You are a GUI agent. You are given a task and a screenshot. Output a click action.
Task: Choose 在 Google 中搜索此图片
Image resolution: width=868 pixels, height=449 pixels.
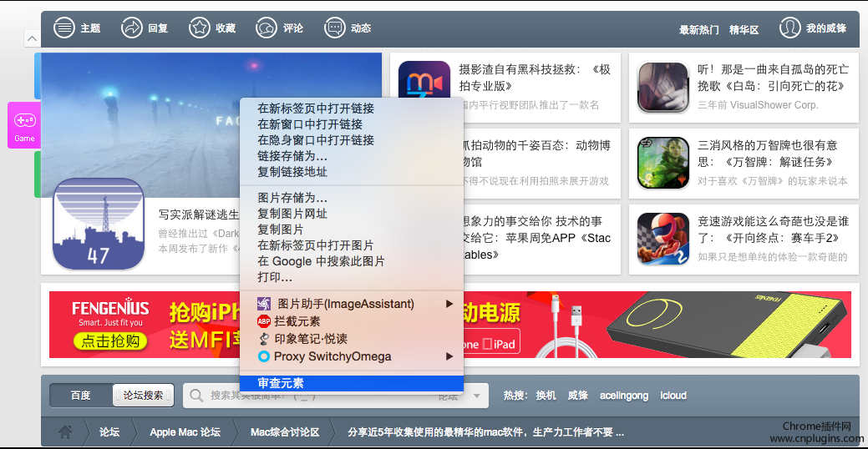click(x=352, y=261)
